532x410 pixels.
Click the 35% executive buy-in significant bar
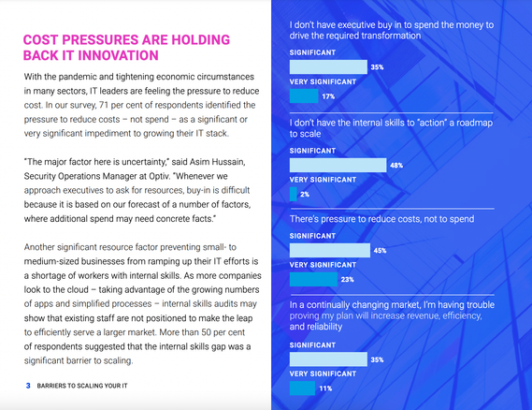coord(328,66)
